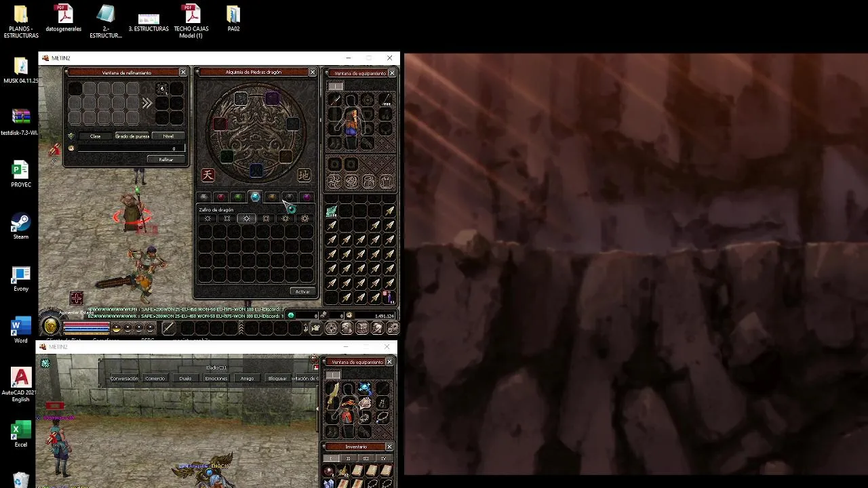
Task: Click the Grado de pureza button
Action: click(x=132, y=136)
